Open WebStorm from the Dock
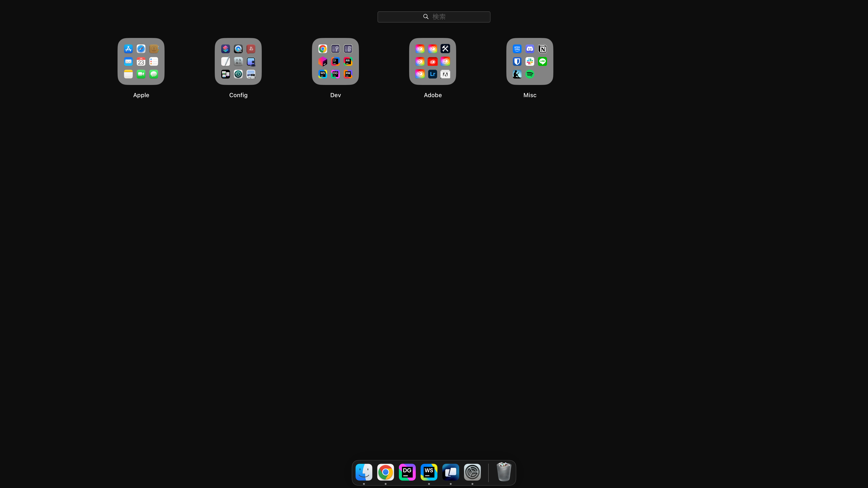This screenshot has width=868, height=488. pos(429,472)
